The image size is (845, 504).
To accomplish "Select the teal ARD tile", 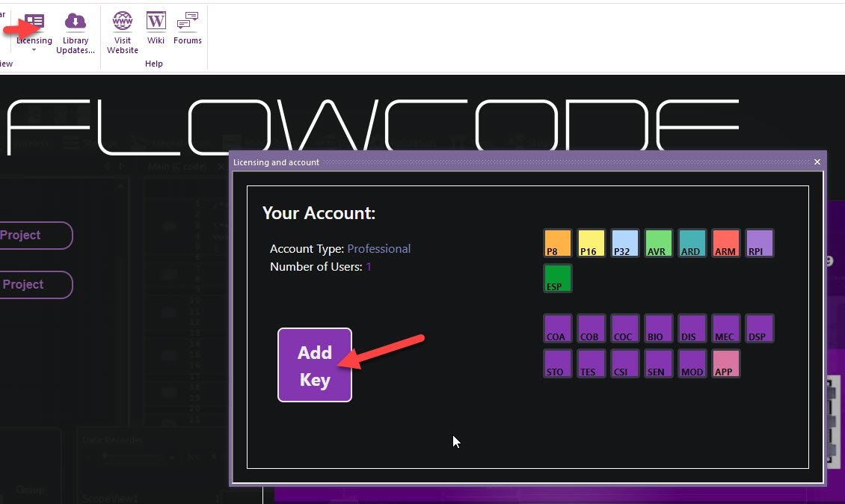I will (692, 243).
